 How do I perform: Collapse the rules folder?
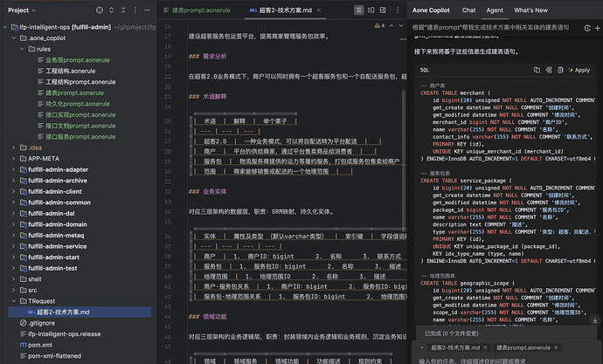(23, 49)
